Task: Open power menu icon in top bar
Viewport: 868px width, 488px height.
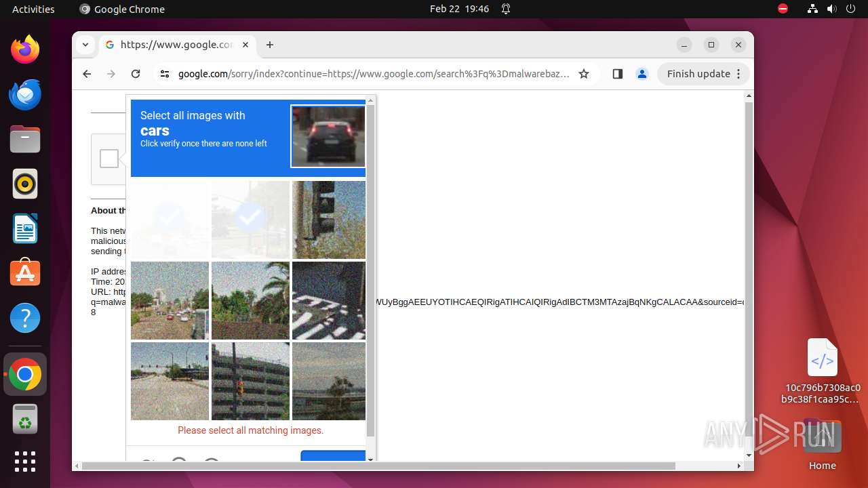Action: [850, 9]
